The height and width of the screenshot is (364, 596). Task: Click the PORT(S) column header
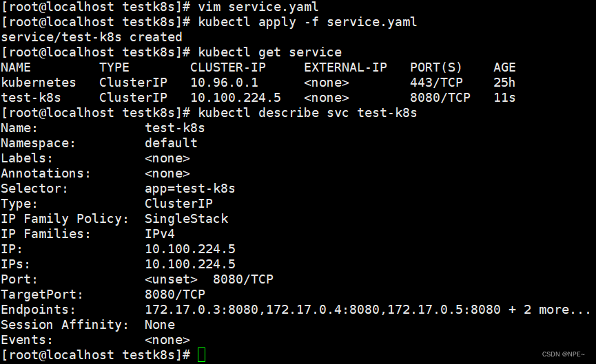[x=436, y=67]
